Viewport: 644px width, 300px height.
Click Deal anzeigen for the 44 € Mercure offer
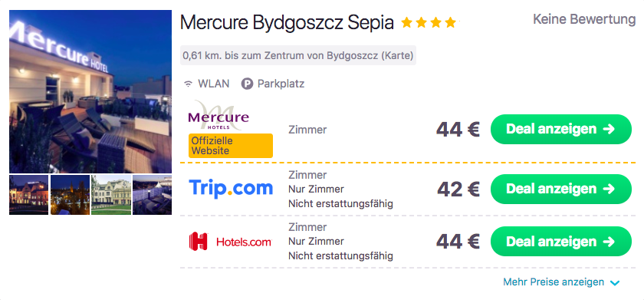tap(560, 129)
